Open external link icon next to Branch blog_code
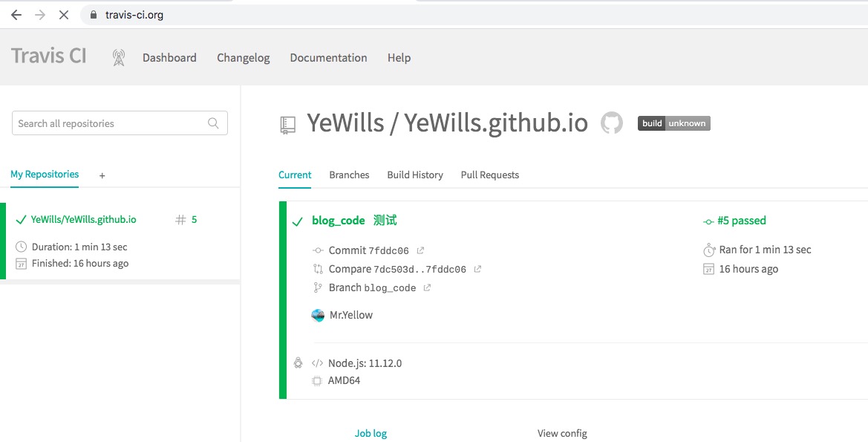 [427, 287]
